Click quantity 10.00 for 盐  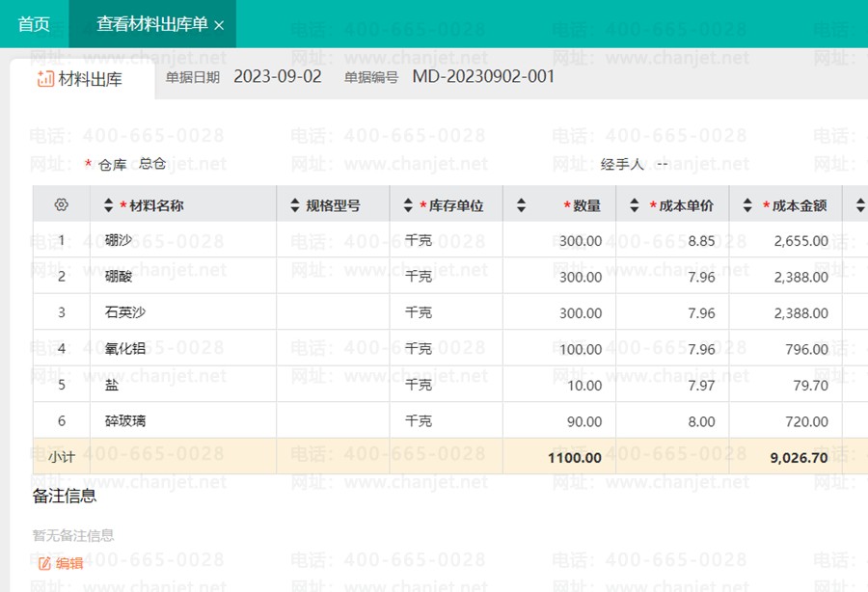pyautogui.click(x=584, y=386)
